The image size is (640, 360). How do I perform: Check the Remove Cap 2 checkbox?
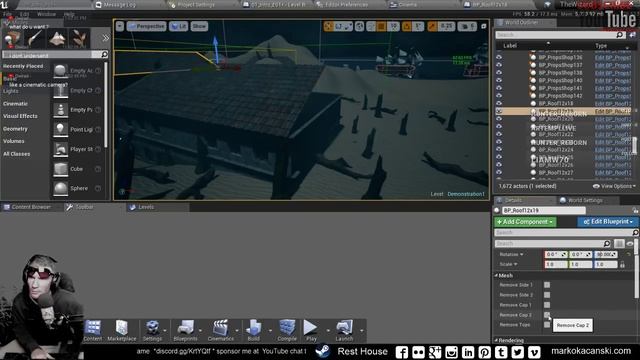[547, 315]
